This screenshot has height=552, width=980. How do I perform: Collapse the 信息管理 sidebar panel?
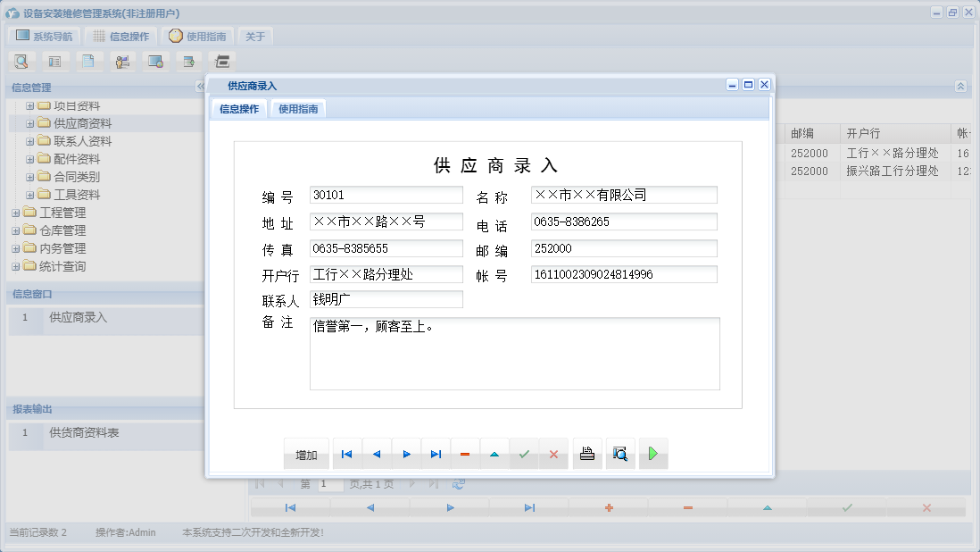click(200, 87)
